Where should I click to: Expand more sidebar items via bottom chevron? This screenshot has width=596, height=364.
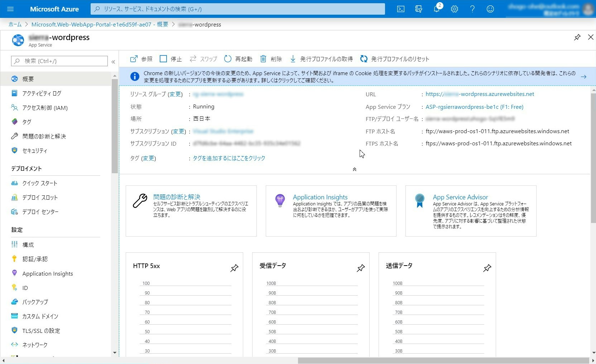(114, 353)
